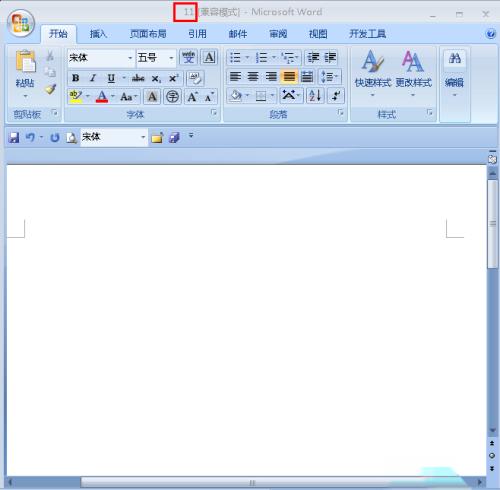Toggle Underline formatting
The height and width of the screenshot is (490, 500).
tap(111, 78)
